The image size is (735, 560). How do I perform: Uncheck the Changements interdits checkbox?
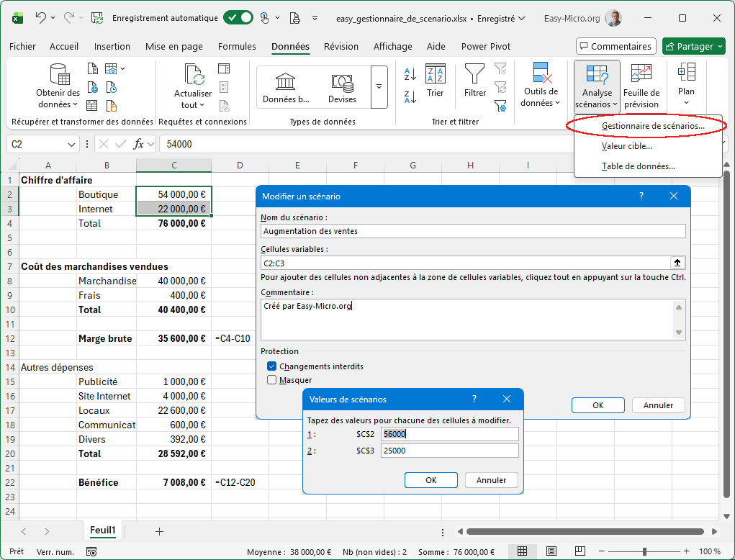coord(272,366)
